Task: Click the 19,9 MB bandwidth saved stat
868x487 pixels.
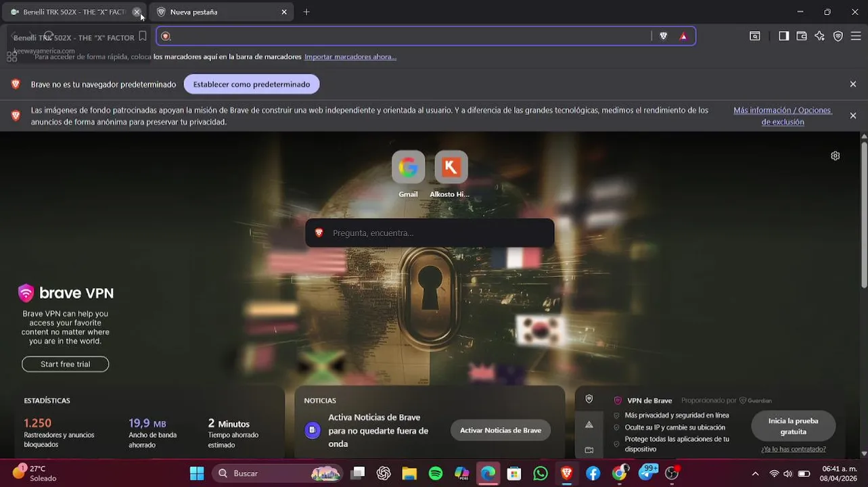Action: coord(153,433)
